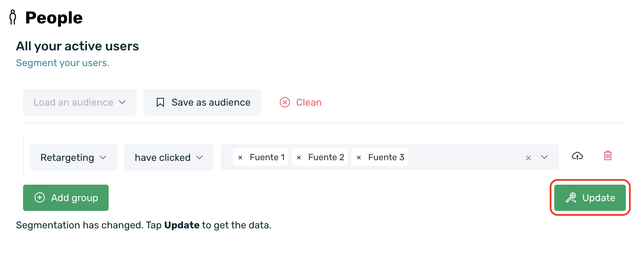
Task: Click the All your active users heading
Action: click(78, 46)
